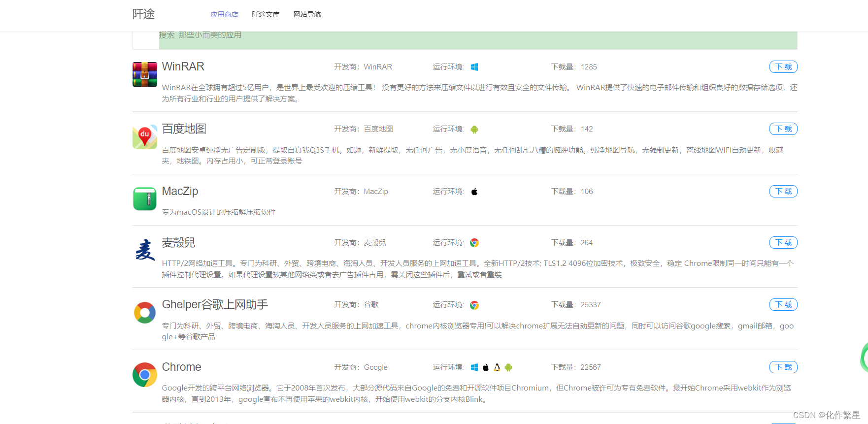Open the 麦殼兒 title link
The height and width of the screenshot is (424, 868).
coord(179,242)
